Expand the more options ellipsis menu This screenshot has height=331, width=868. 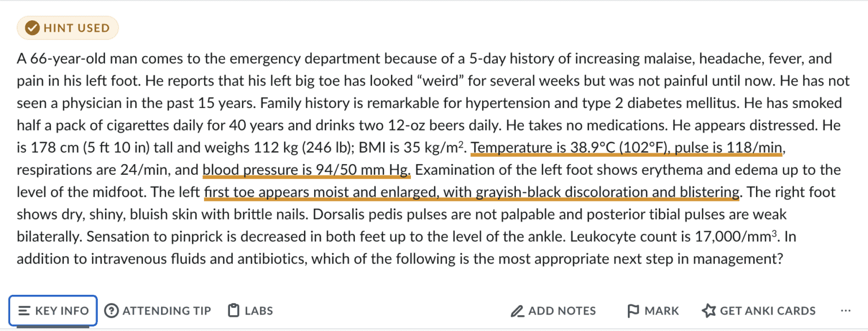tap(846, 310)
